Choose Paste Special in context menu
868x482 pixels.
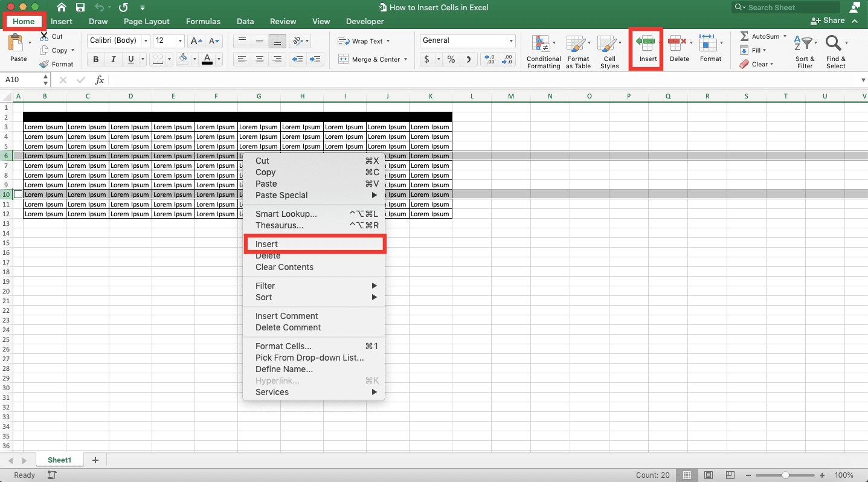(313, 195)
